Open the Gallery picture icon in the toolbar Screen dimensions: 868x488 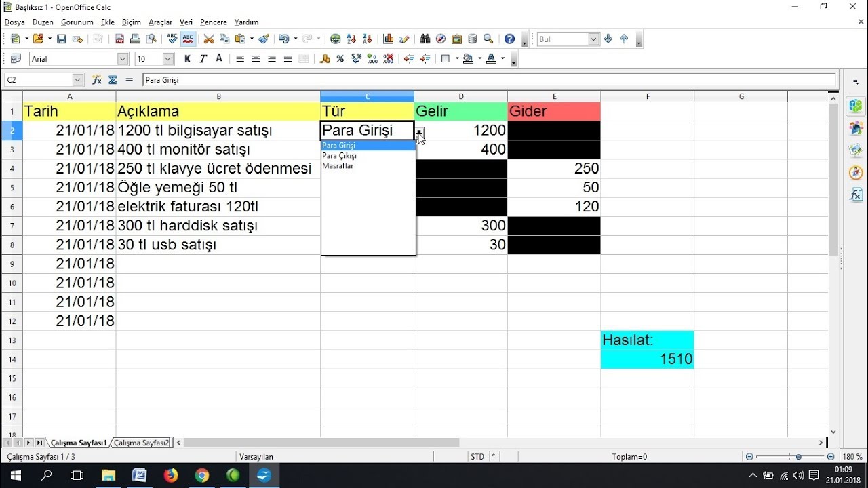point(456,39)
